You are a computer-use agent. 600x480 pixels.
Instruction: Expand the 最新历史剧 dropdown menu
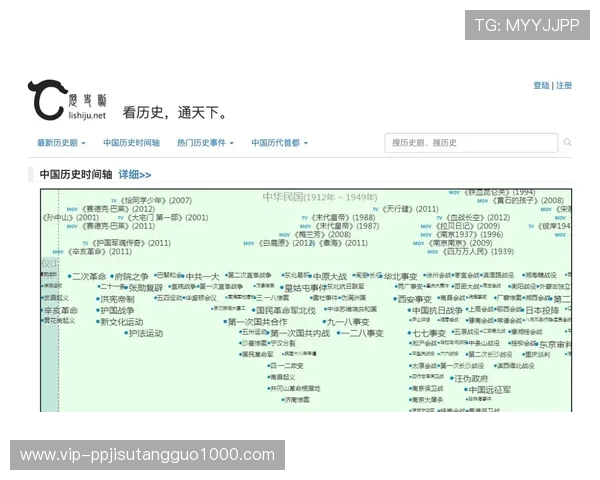pos(61,143)
